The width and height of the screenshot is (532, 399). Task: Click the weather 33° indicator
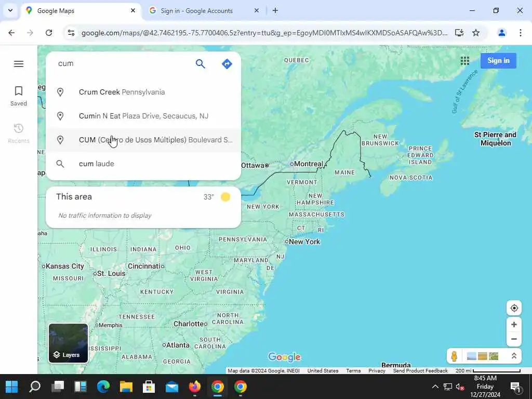pyautogui.click(x=217, y=197)
